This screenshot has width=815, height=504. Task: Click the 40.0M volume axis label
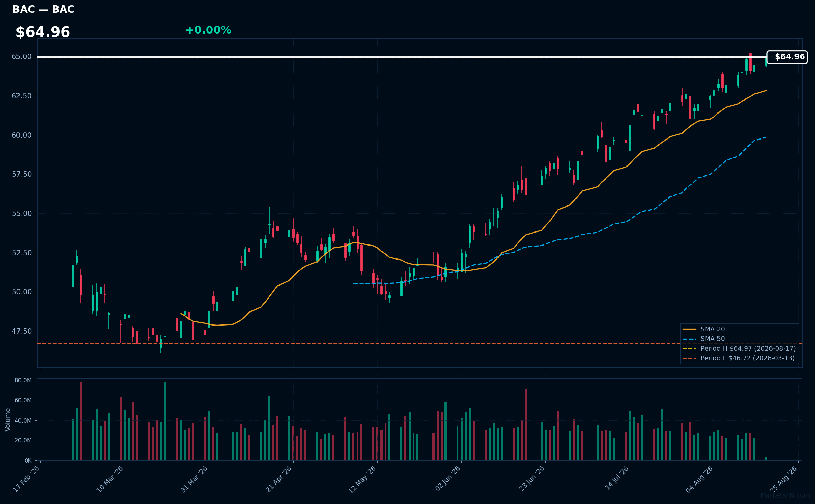coord(23,421)
